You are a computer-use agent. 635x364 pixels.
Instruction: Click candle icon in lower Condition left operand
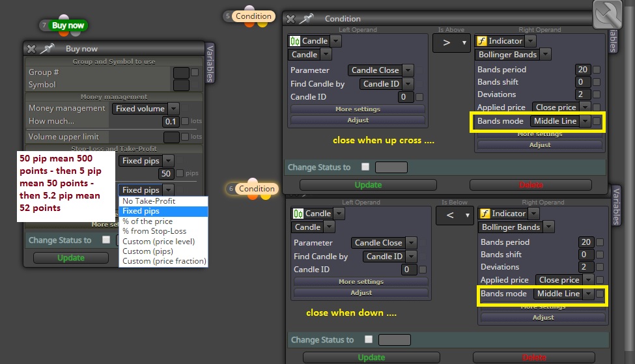[298, 214]
